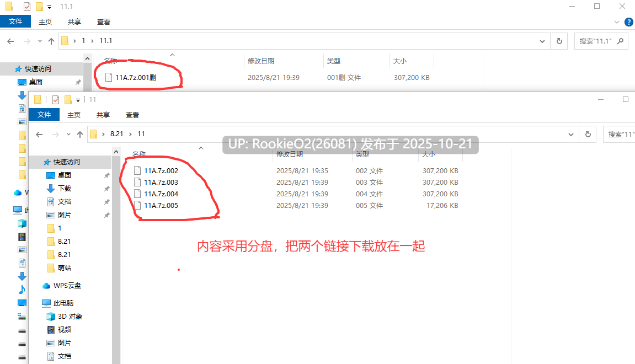This screenshot has height=364, width=635.
Task: Open the 共享 tab in the 11.1 window
Action: (x=74, y=22)
